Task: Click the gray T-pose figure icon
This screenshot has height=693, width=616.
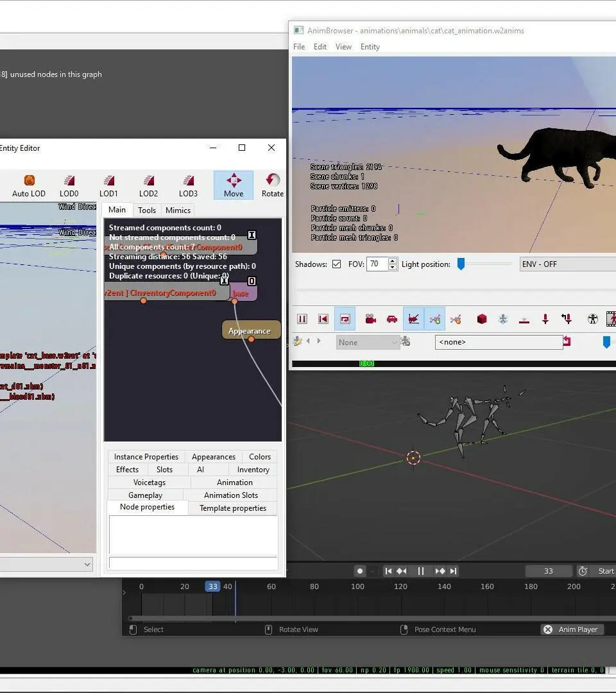Action: coord(503,319)
